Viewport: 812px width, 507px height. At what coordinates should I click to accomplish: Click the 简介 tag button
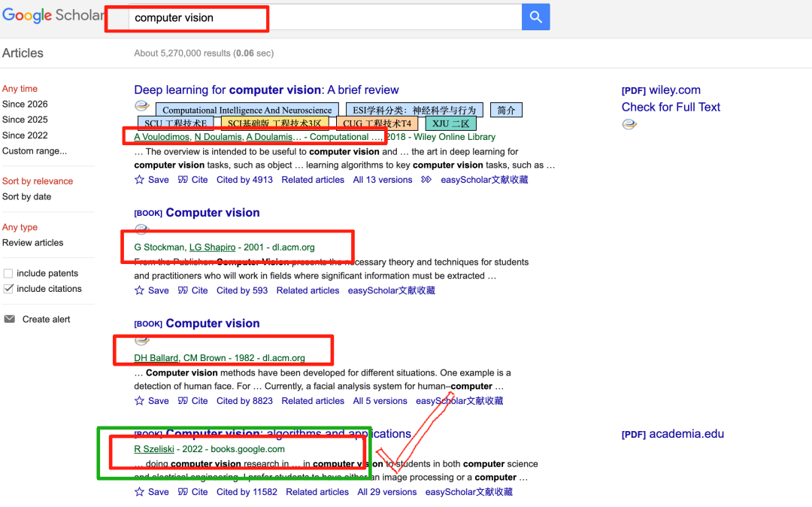506,110
